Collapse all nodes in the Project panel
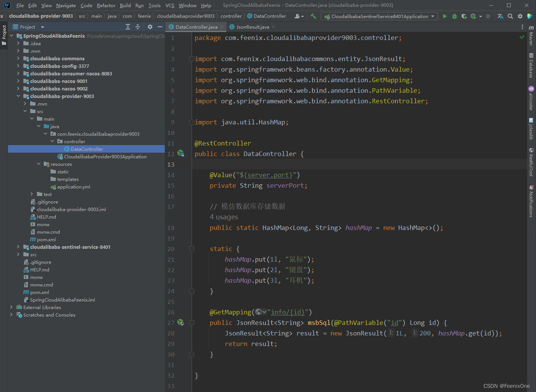This screenshot has height=392, width=536. click(x=138, y=27)
